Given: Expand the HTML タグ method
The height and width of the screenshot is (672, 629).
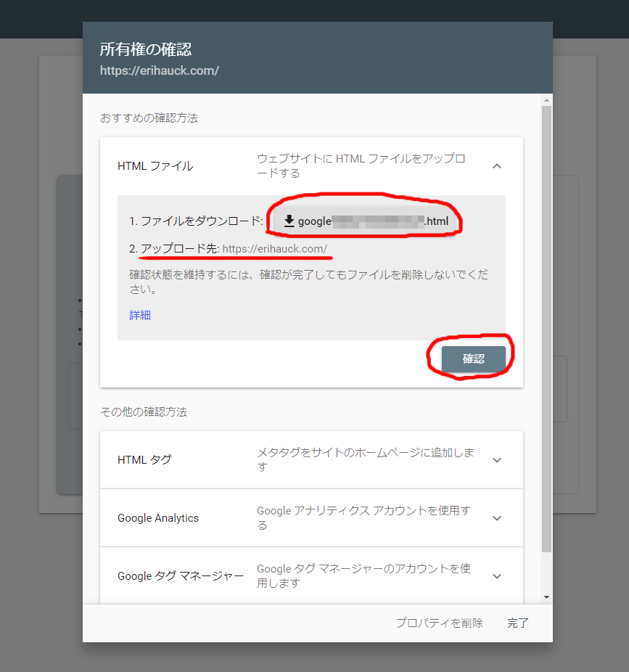Looking at the screenshot, I should (497, 460).
